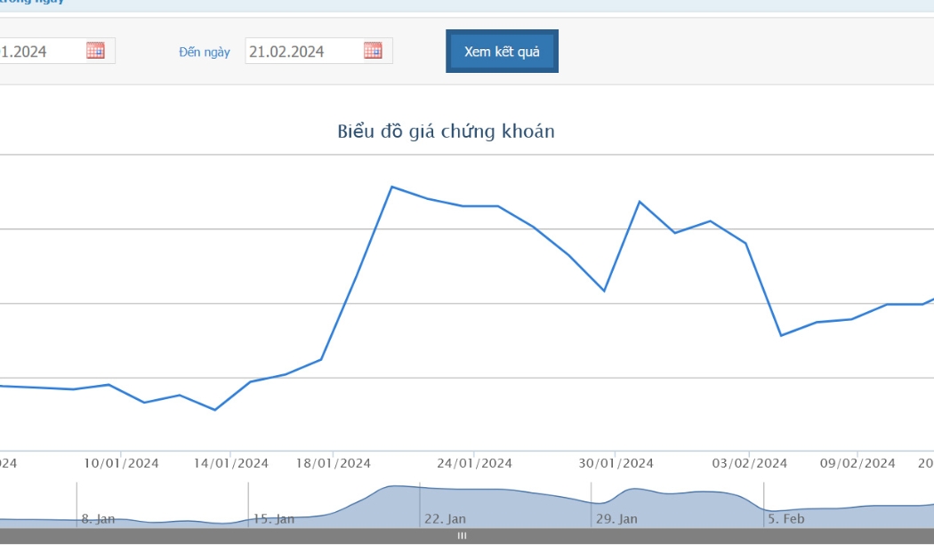Click the chart title "Biểu đồ giá chứng khoán"
This screenshot has height=560, width=934.
pos(447,131)
